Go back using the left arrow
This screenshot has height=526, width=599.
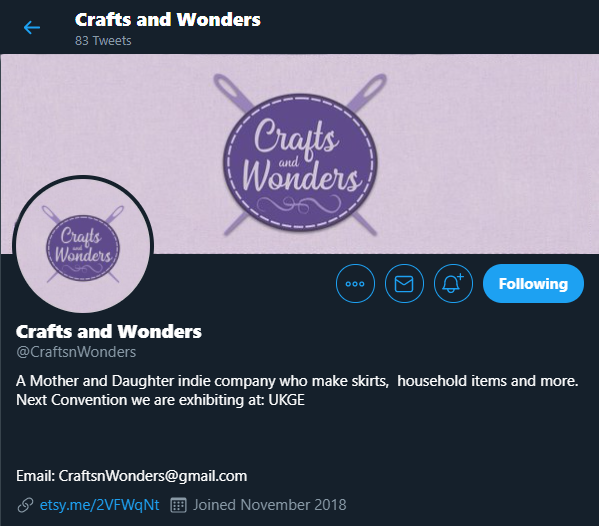tap(32, 28)
